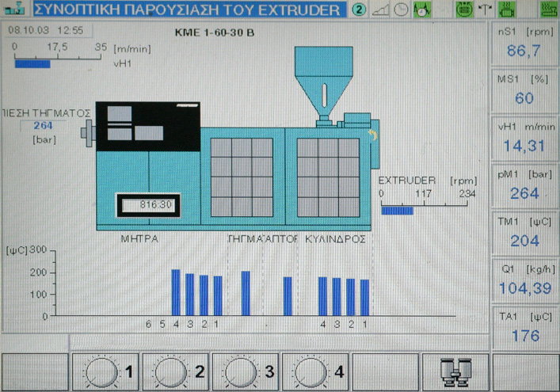Click the EXTRUDER rpm bar indicator
Image resolution: width=560 pixels, height=392 pixels.
(x=397, y=210)
